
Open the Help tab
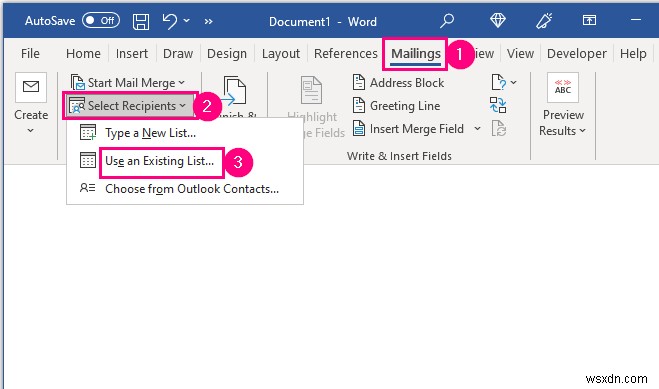[633, 53]
